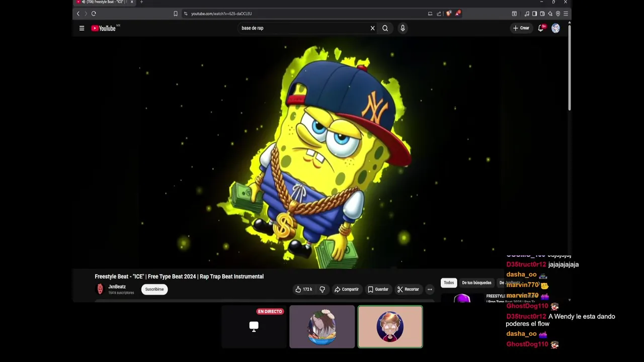Open the browser main menu
Viewport: 644px width, 362px height.
point(566,14)
